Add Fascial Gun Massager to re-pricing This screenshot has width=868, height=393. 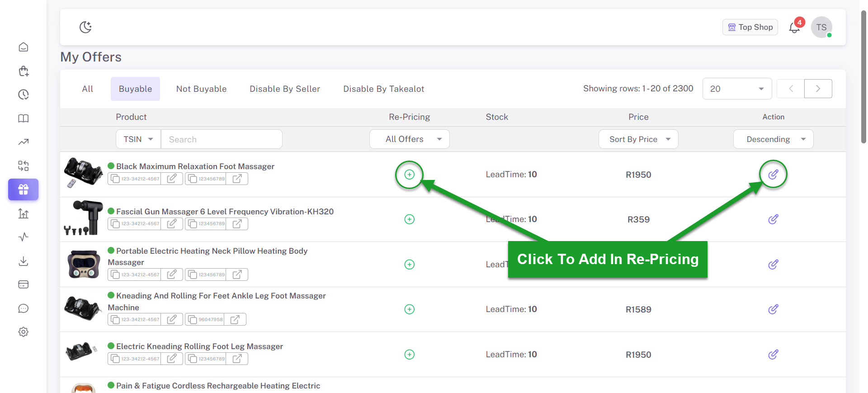click(409, 219)
